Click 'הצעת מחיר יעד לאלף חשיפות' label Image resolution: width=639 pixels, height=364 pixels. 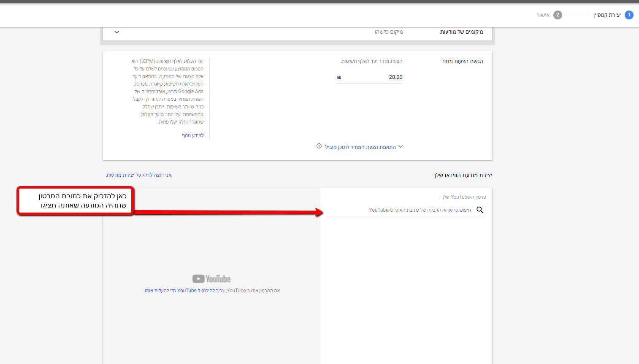[372, 61]
